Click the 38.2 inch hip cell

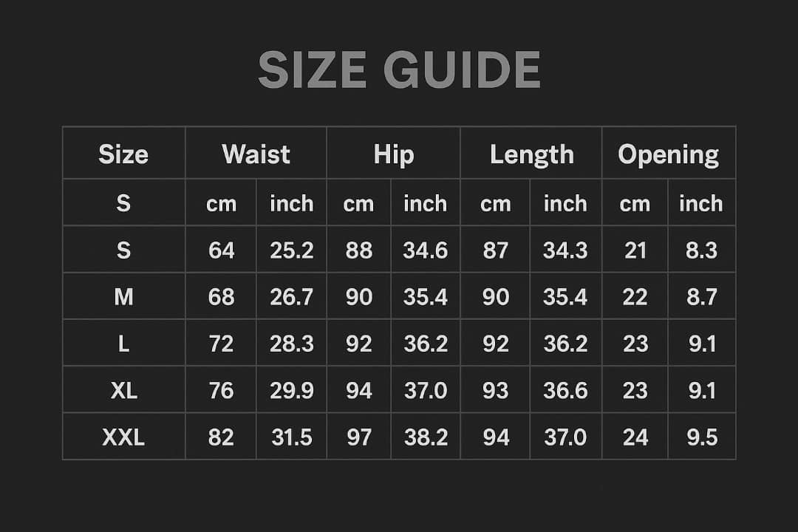pyautogui.click(x=426, y=437)
